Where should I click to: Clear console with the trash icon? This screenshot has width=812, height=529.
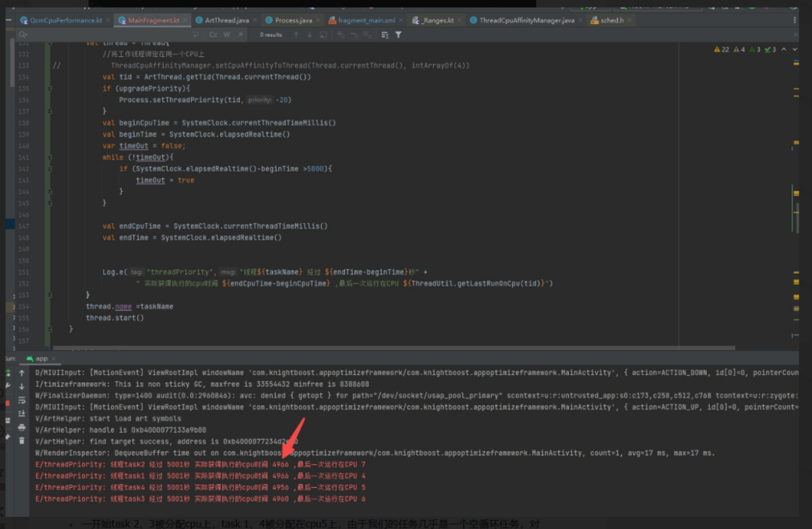click(22, 441)
